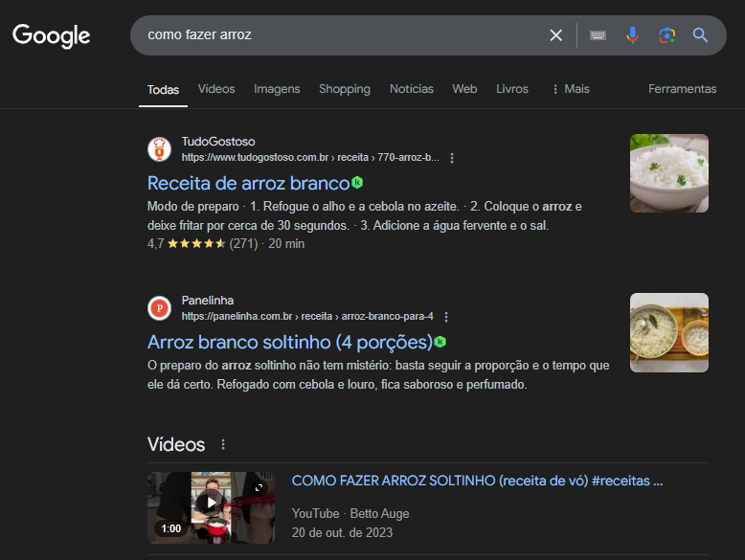Switch to the Imagens tab
This screenshot has width=745, height=560.
pyautogui.click(x=277, y=89)
